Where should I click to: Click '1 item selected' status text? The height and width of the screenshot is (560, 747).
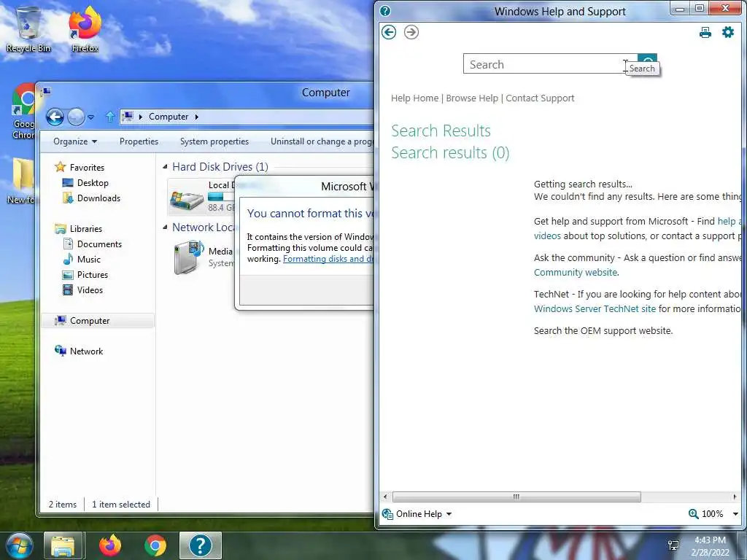coord(121,505)
